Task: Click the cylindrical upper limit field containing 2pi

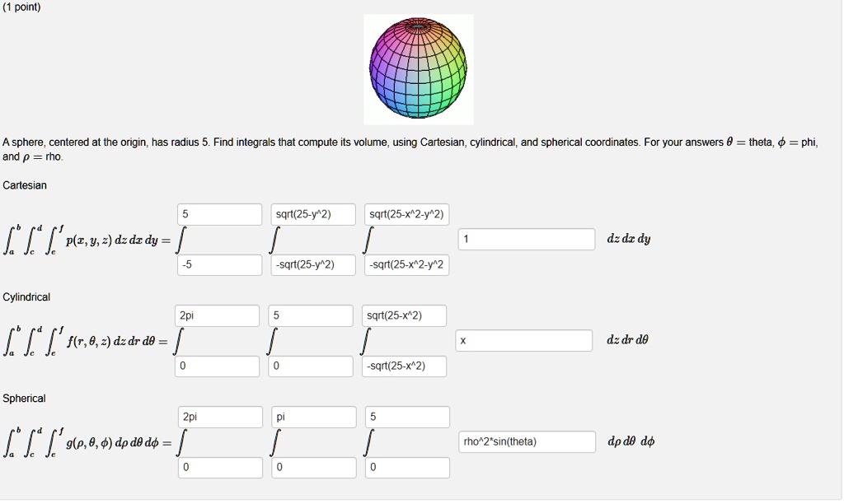Action: click(217, 315)
